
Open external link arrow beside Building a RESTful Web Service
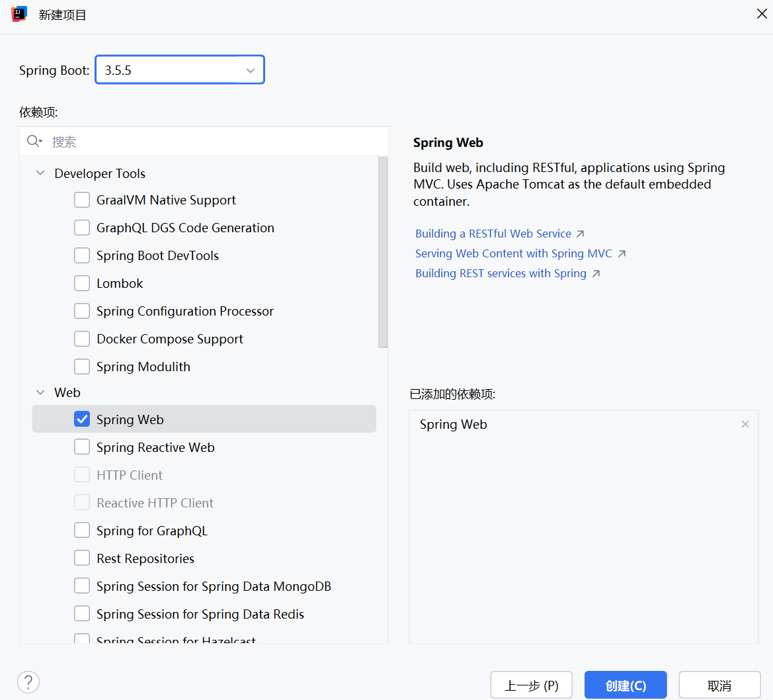click(581, 234)
